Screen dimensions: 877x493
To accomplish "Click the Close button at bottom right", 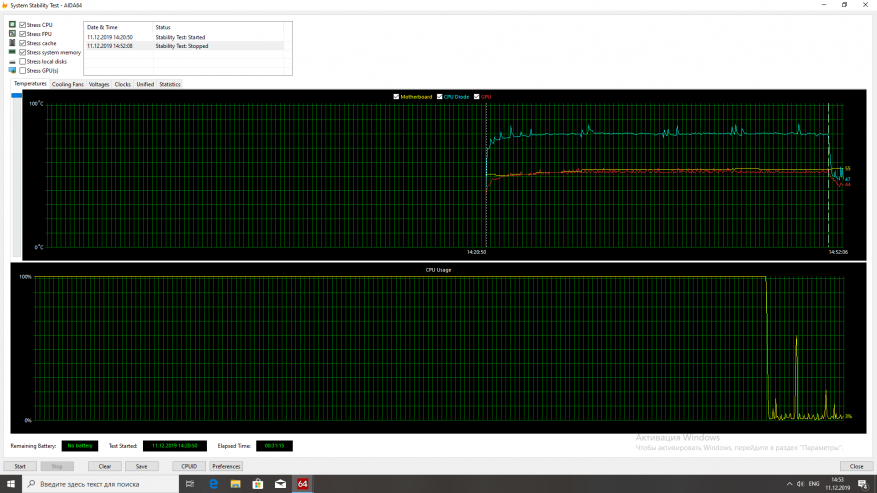I will (x=856, y=466).
